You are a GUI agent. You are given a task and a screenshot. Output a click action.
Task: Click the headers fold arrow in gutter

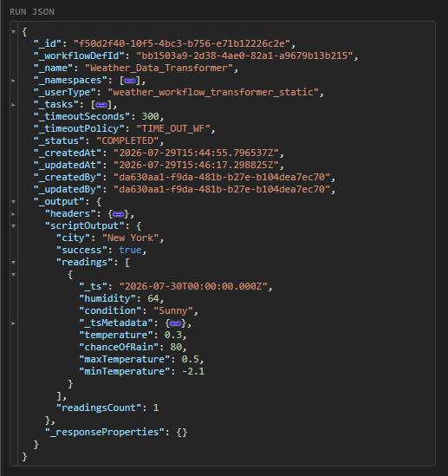[13, 214]
